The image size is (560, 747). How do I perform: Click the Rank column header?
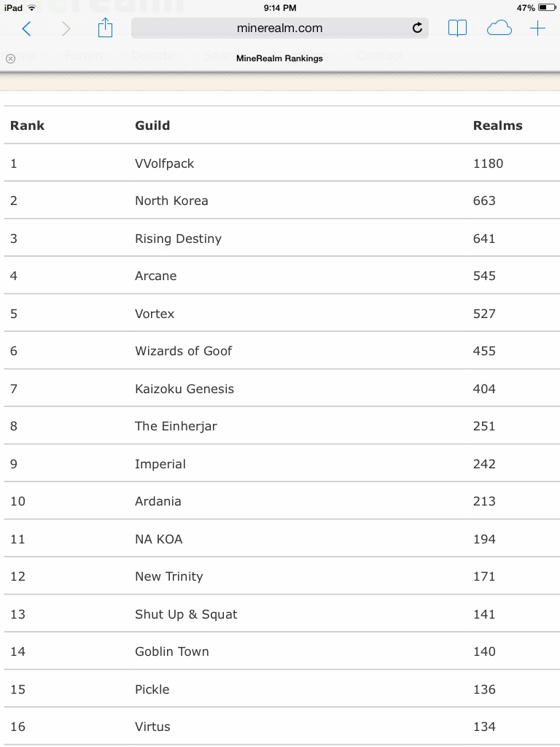click(27, 125)
